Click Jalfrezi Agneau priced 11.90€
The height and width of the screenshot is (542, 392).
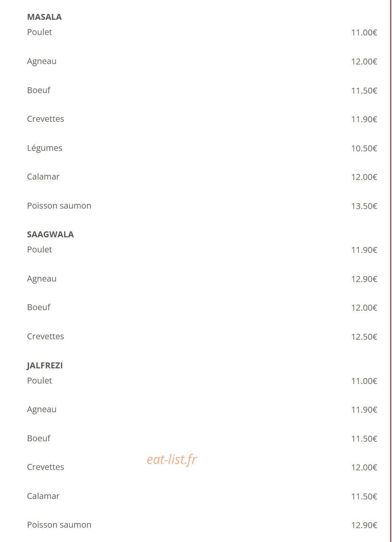[42, 409]
